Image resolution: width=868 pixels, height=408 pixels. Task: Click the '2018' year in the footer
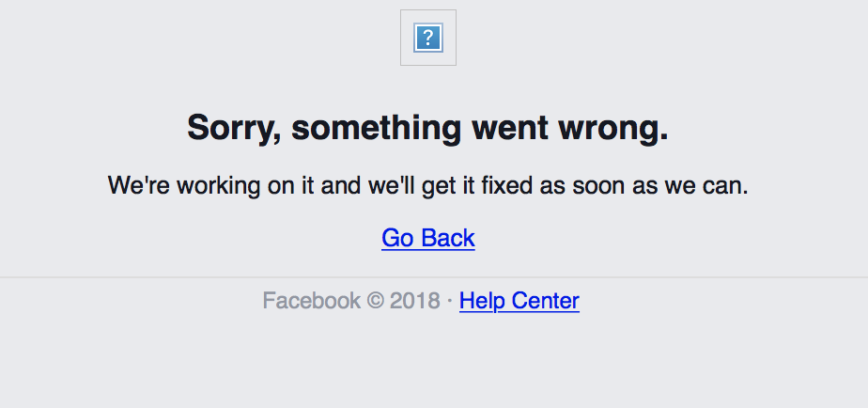414,301
